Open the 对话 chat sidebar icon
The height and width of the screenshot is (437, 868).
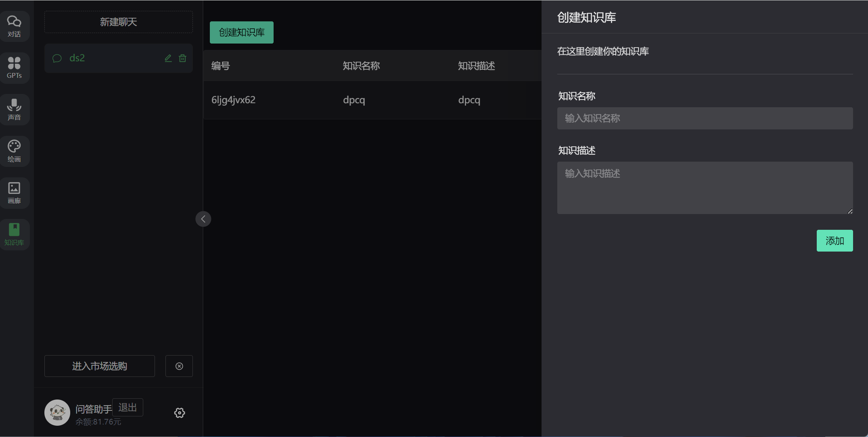tap(14, 26)
